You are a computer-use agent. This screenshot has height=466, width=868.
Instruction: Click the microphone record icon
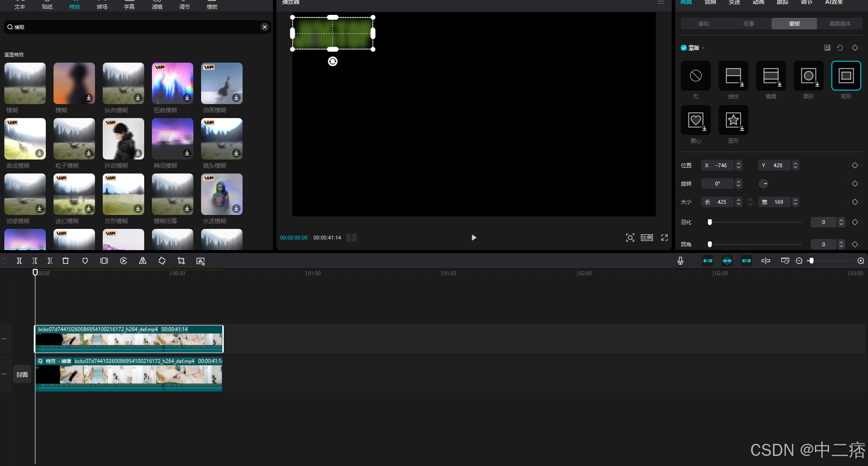[680, 261]
